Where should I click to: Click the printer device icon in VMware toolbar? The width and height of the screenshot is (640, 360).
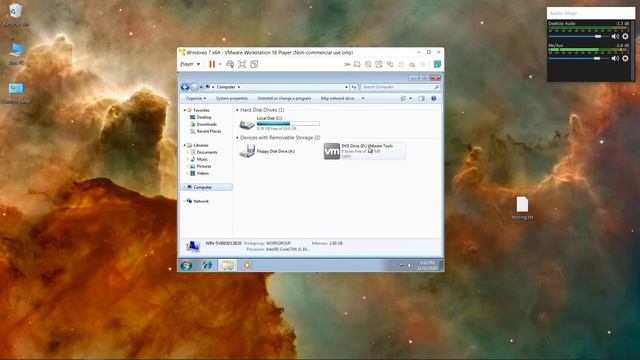[x=401, y=64]
